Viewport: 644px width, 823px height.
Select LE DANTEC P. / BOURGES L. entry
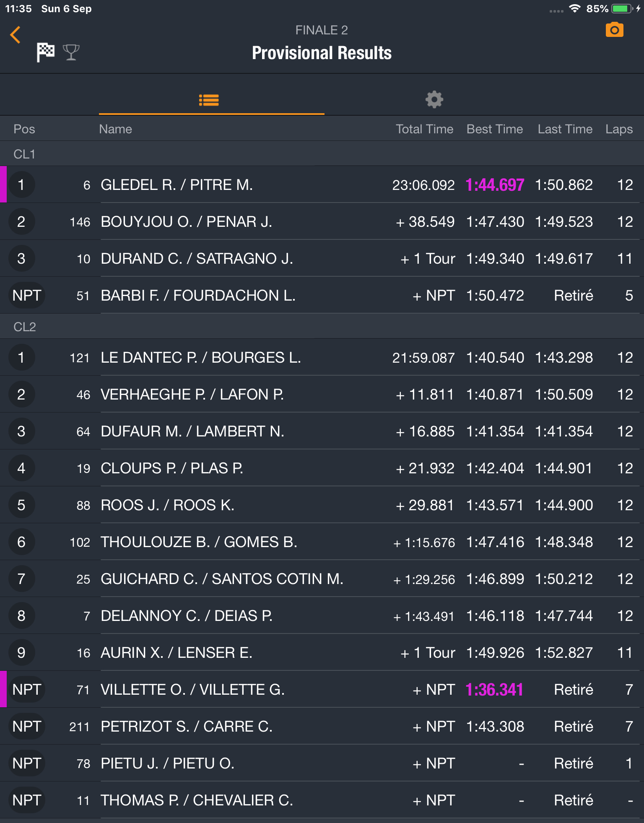pos(200,358)
